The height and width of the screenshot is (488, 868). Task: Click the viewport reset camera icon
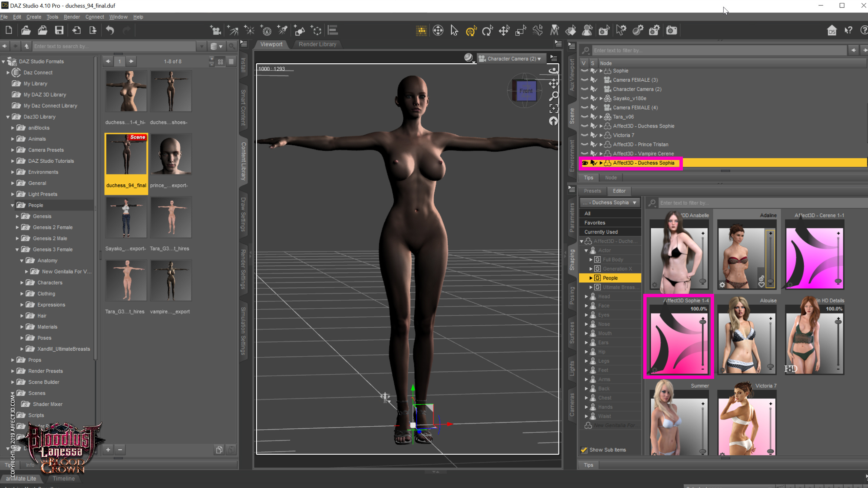(x=553, y=121)
